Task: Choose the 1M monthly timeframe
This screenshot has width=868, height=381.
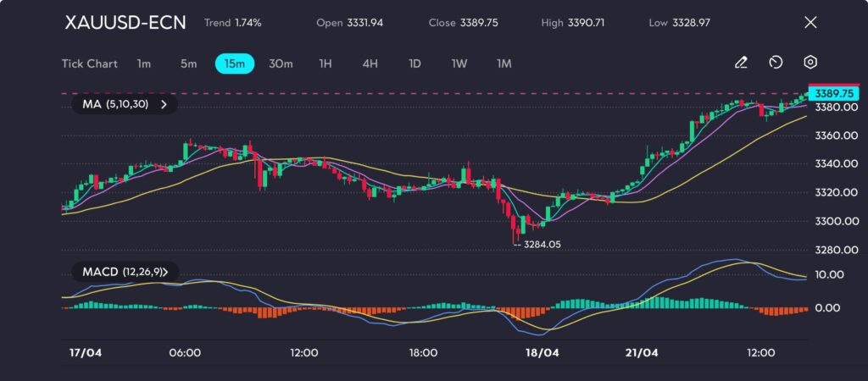Action: pos(504,63)
